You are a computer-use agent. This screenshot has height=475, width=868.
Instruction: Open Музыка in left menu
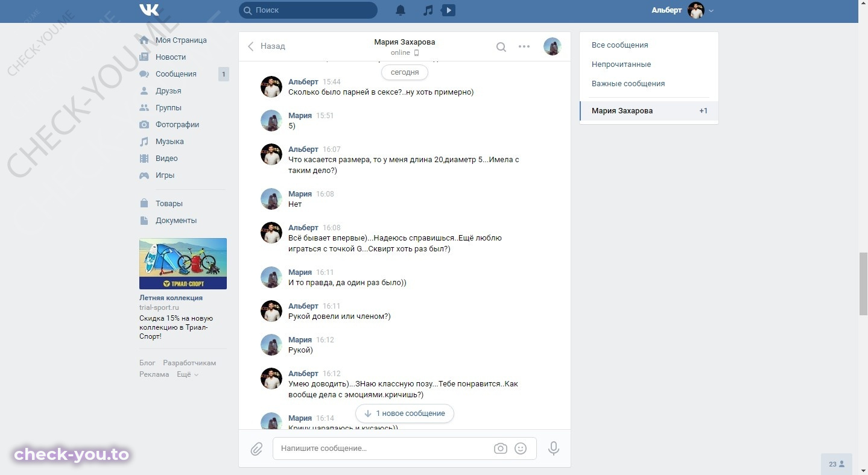(x=169, y=142)
